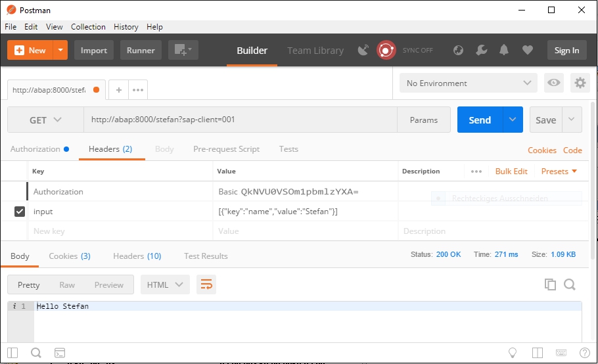Screen dimensions: 598x364
Task: Select the response Body tab
Action: [x=20, y=256]
